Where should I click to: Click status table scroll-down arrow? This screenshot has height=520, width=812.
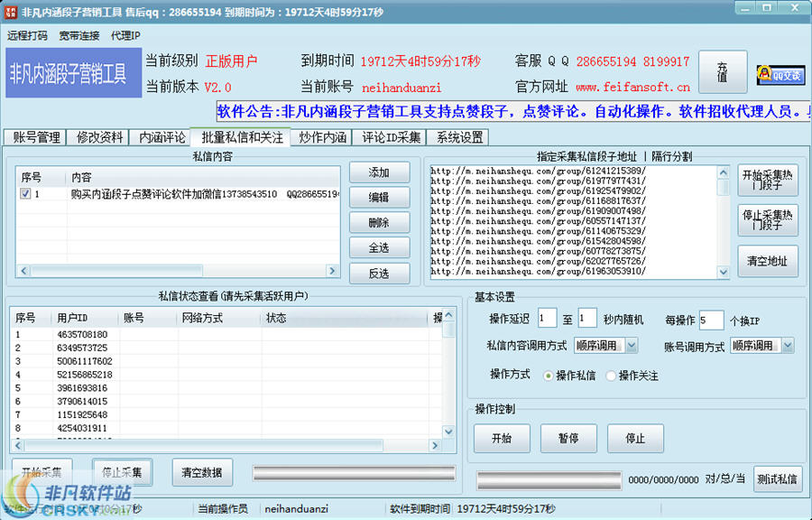click(x=448, y=432)
